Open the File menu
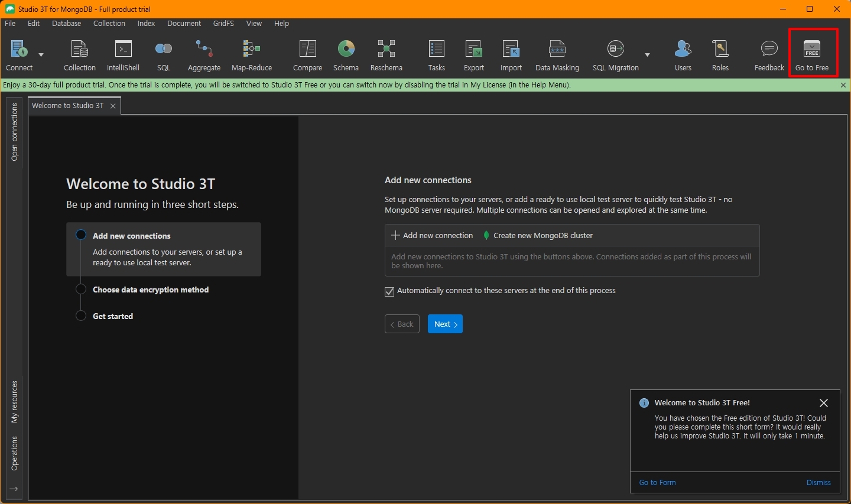 10,24
